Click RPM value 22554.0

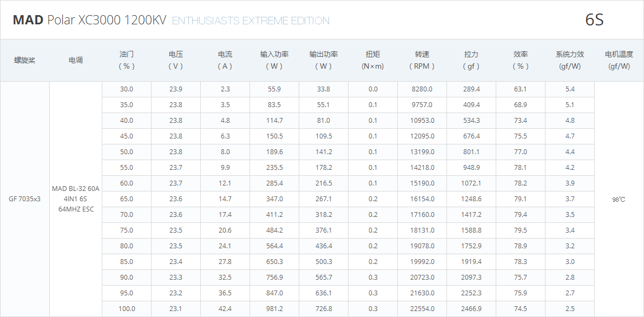pyautogui.click(x=422, y=309)
